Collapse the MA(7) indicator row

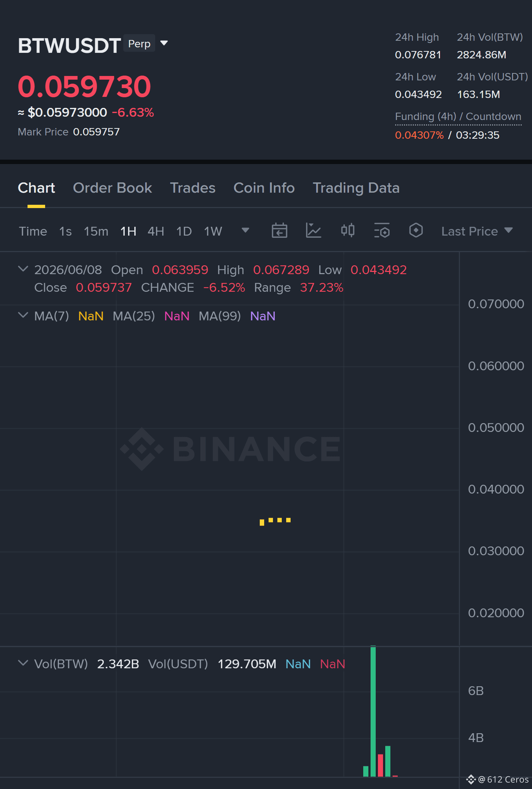23,315
